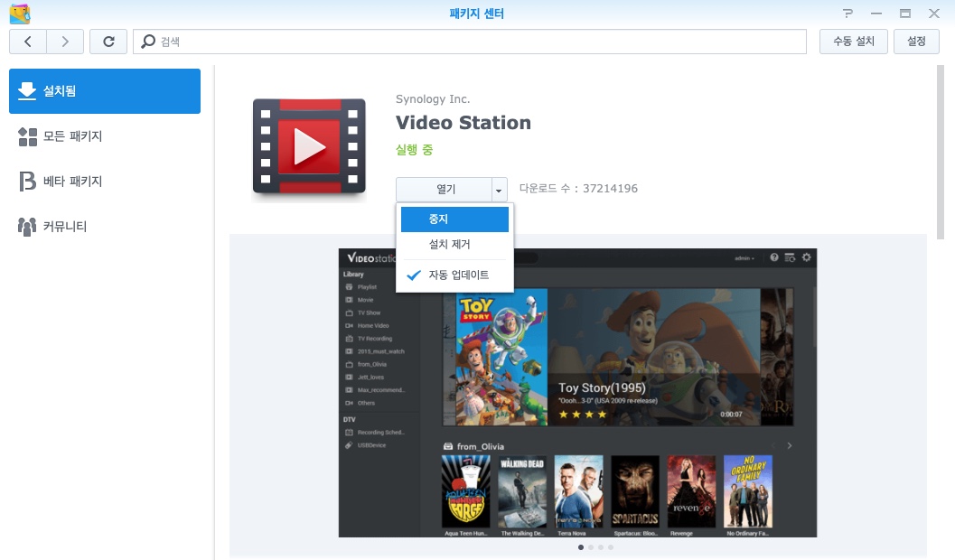Open 수동 설치 manual install
The height and width of the screenshot is (560, 955).
point(853,42)
